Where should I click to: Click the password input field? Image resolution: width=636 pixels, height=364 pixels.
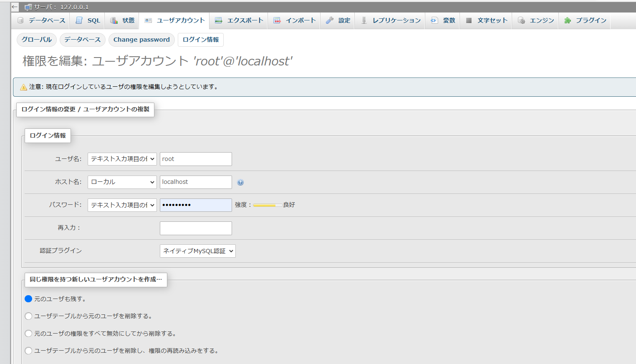point(196,205)
